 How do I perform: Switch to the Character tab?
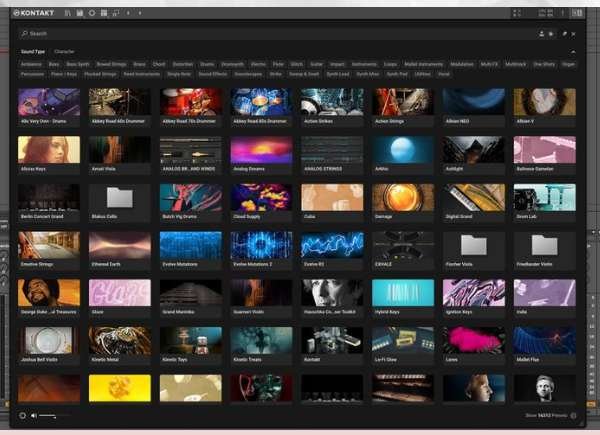click(64, 51)
